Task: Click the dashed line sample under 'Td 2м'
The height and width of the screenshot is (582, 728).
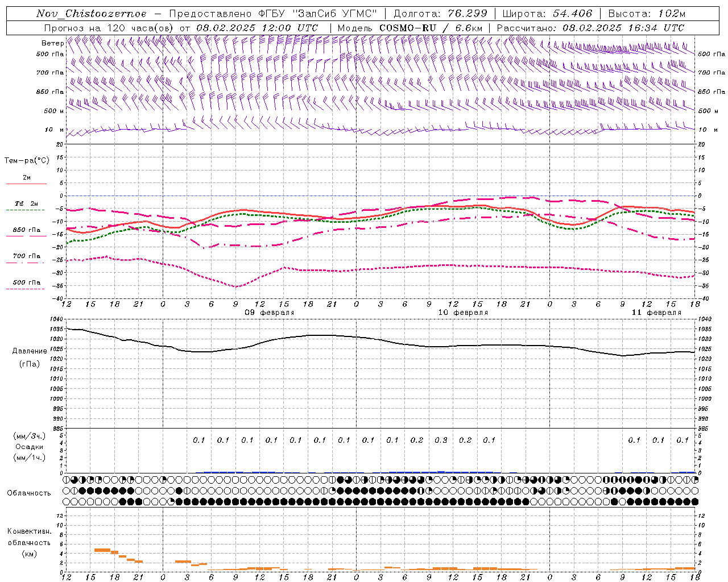Action: [25, 210]
